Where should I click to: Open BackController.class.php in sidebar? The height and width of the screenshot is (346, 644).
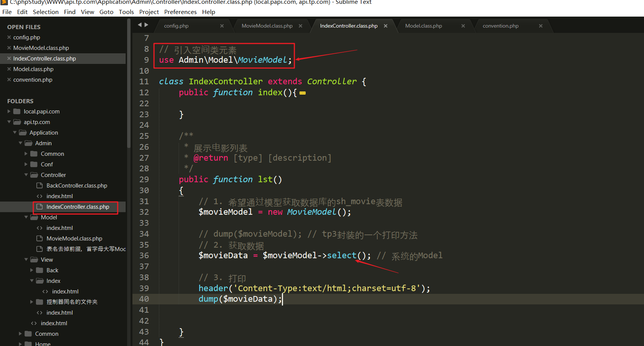(77, 186)
